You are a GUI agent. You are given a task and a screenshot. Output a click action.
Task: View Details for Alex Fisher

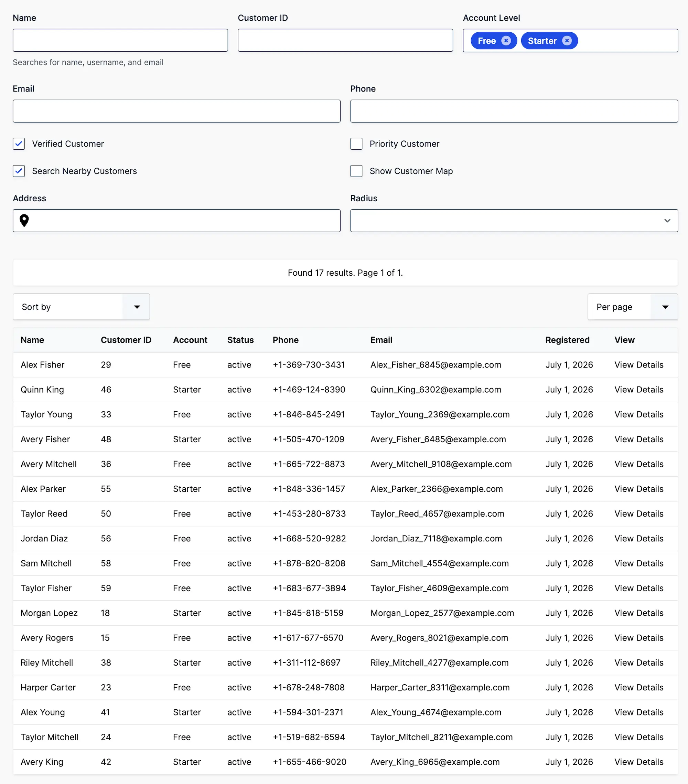point(638,365)
